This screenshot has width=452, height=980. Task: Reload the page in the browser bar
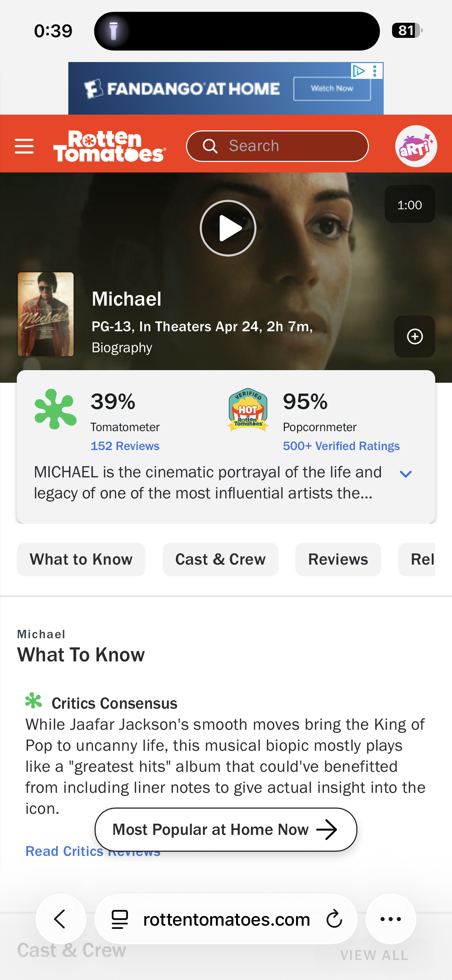[334, 919]
